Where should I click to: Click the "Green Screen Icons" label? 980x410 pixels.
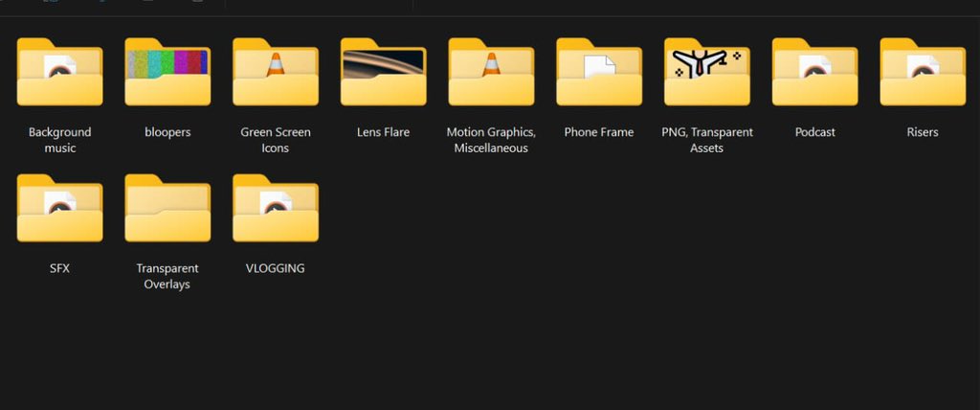276,140
